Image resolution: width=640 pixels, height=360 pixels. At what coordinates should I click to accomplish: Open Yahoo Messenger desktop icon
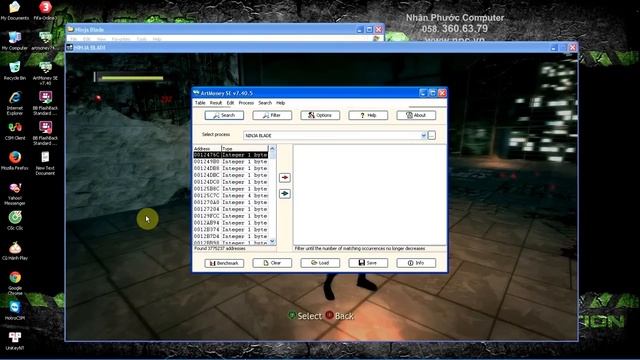(x=15, y=193)
